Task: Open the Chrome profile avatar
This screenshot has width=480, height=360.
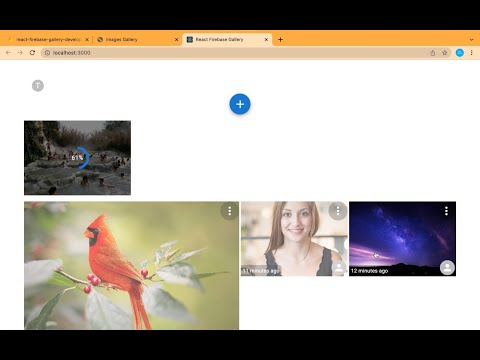Action: click(460, 53)
